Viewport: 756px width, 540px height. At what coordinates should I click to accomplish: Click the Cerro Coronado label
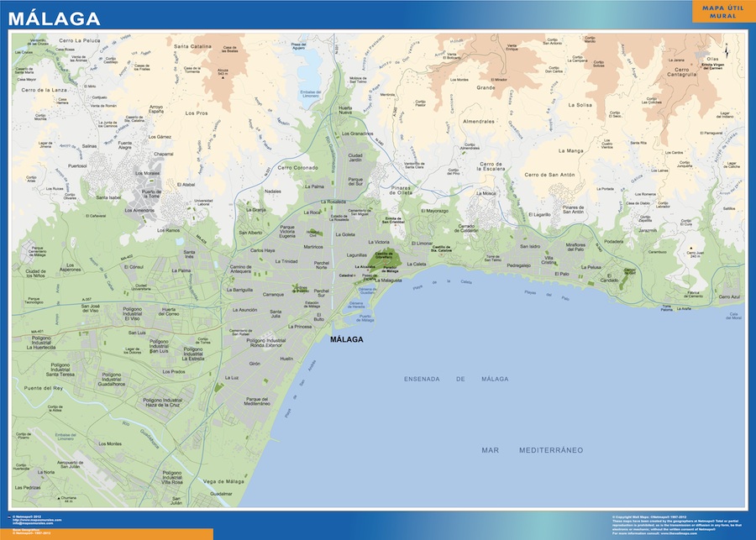coord(298,168)
